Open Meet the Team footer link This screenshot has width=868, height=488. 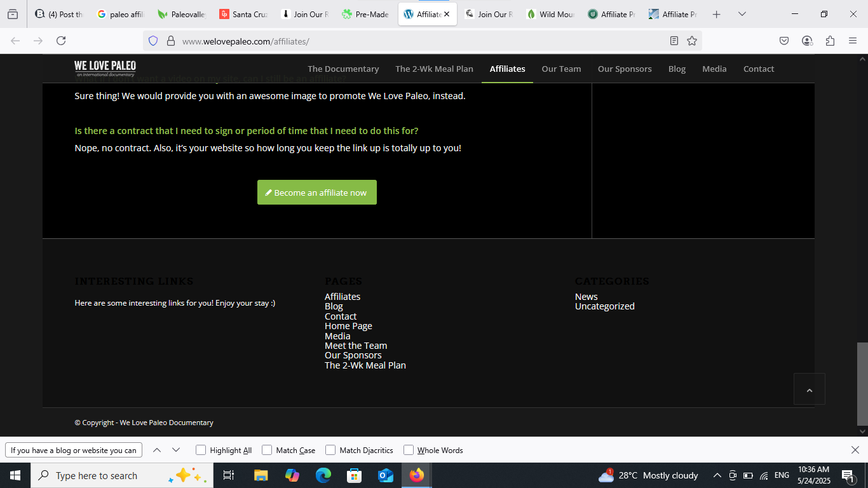356,346
